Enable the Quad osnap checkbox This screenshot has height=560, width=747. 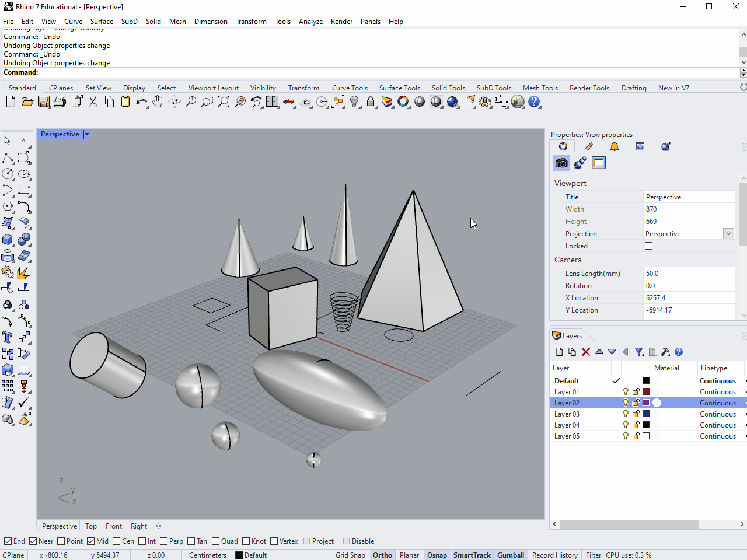216,541
